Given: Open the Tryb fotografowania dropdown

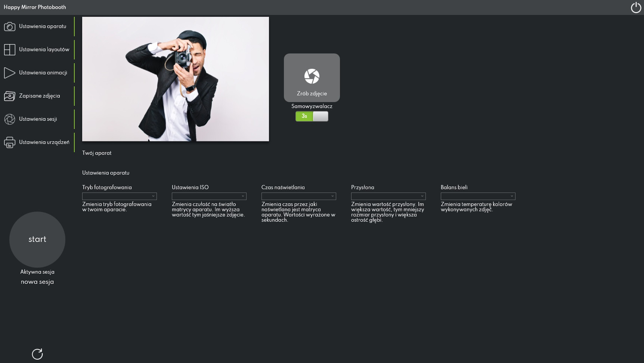Looking at the screenshot, I should pos(119,196).
